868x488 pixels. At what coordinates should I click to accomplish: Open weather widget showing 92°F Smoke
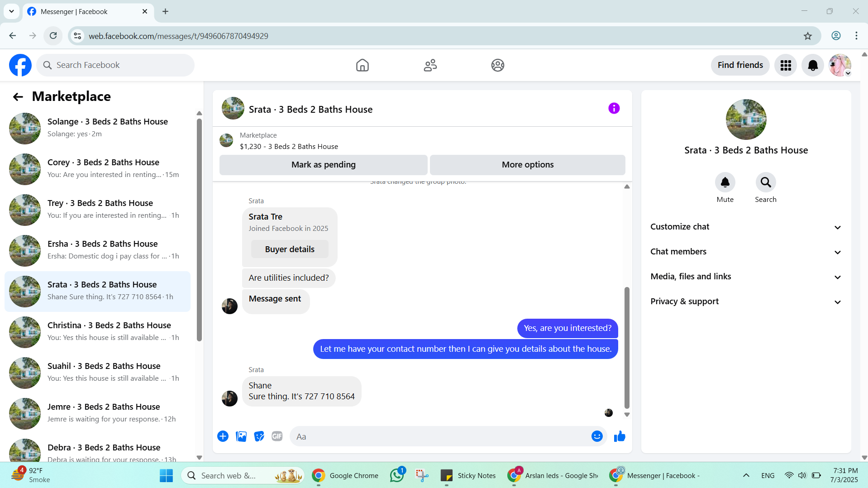point(31,475)
